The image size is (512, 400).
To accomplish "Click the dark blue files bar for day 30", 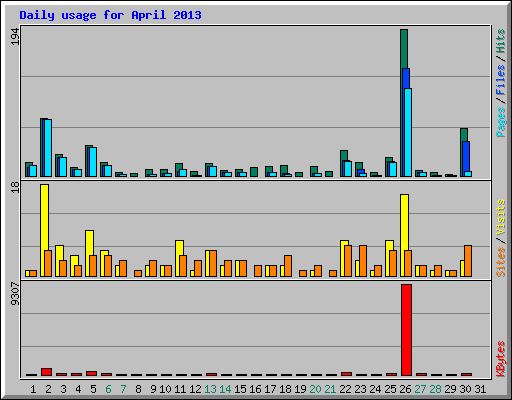I will [x=466, y=156].
